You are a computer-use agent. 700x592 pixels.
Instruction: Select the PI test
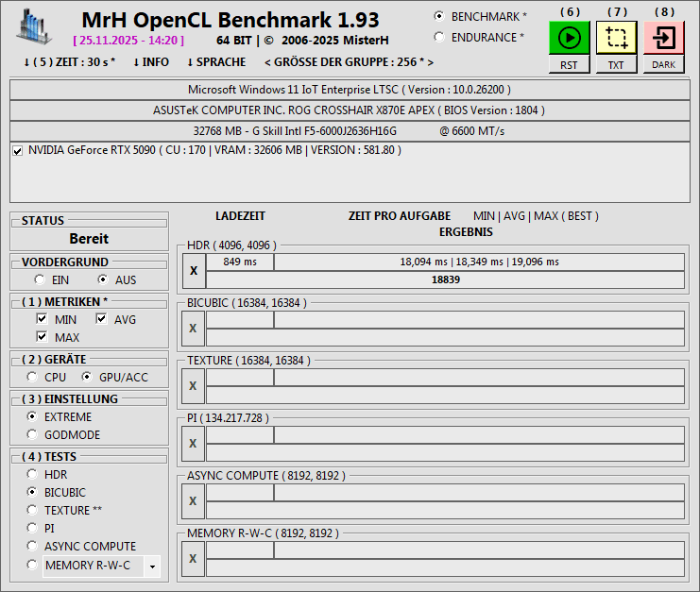[32, 528]
